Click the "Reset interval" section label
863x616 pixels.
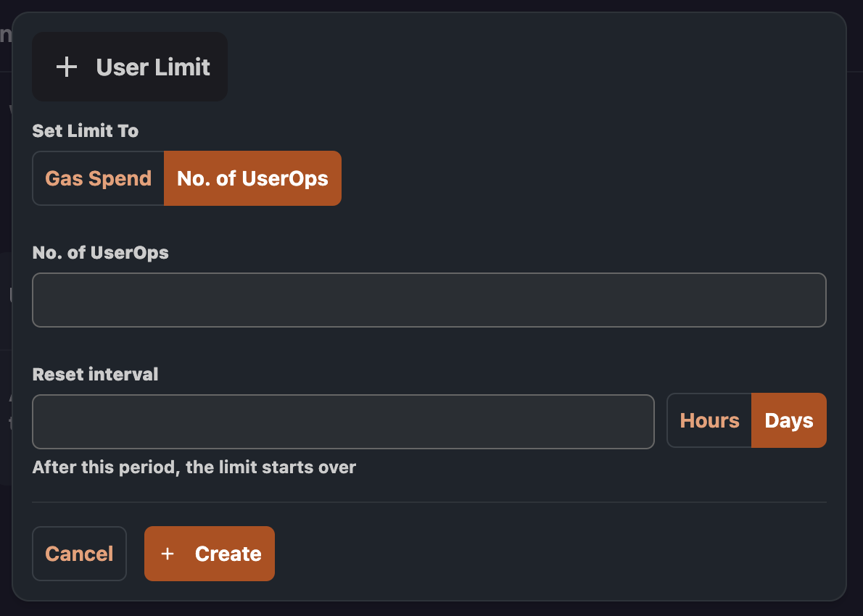point(95,374)
